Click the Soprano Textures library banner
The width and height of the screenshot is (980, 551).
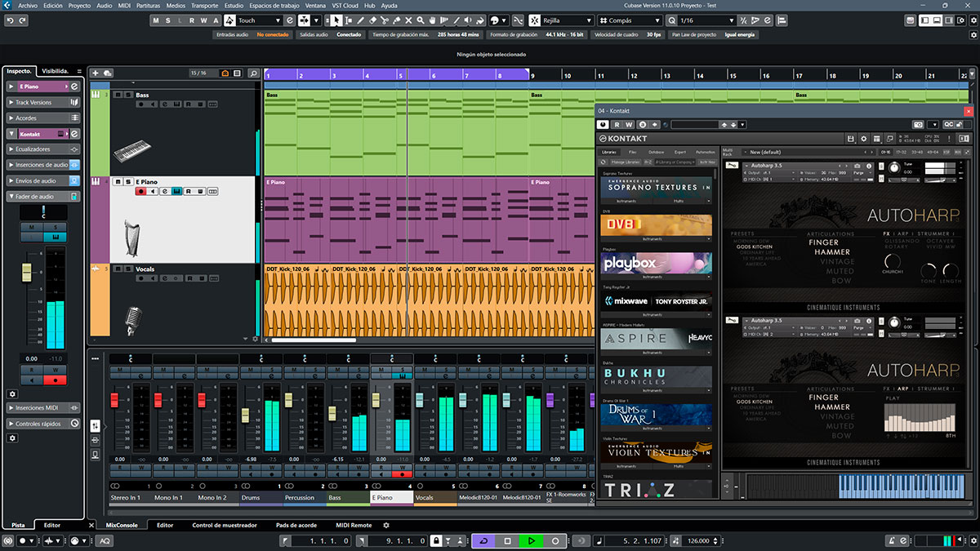tap(657, 188)
